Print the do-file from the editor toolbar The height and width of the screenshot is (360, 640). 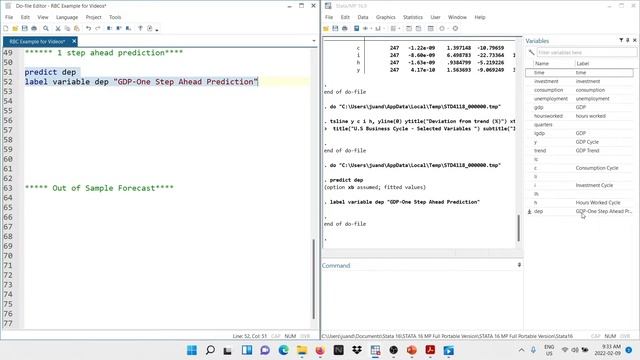(x=34, y=29)
